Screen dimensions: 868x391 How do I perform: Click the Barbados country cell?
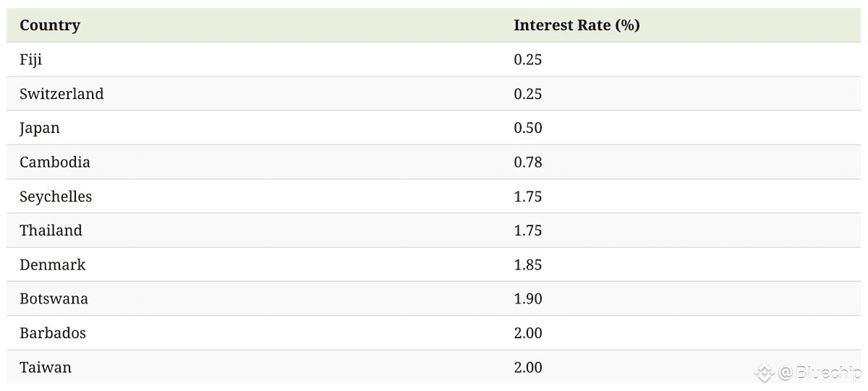(x=53, y=333)
